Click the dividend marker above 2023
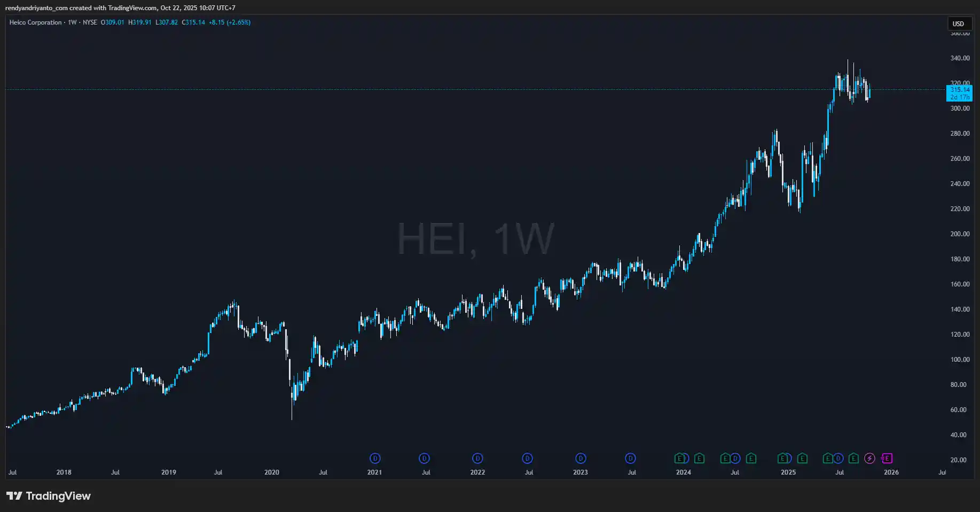 (581, 458)
